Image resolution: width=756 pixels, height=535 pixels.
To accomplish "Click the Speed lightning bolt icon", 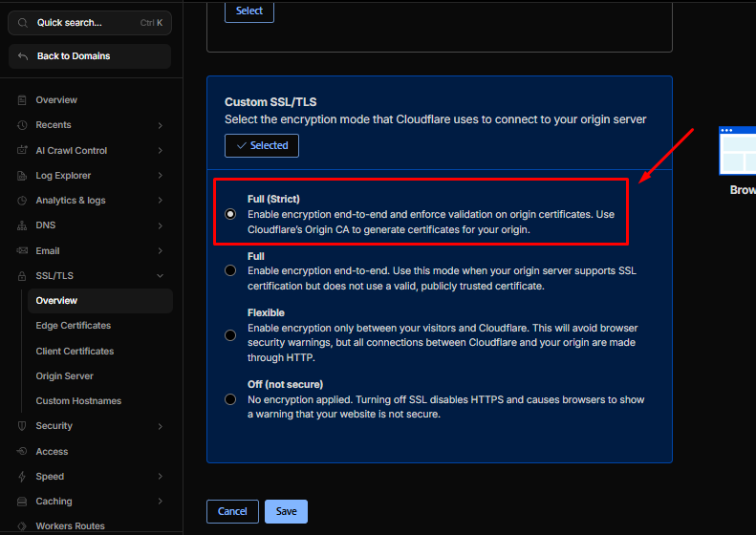I will click(x=22, y=477).
